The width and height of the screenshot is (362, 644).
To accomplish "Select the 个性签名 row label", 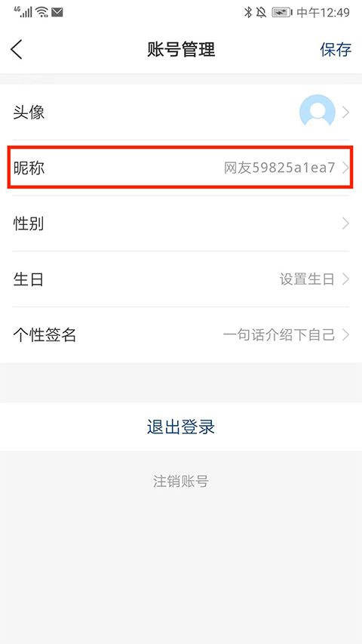I will coord(44,335).
